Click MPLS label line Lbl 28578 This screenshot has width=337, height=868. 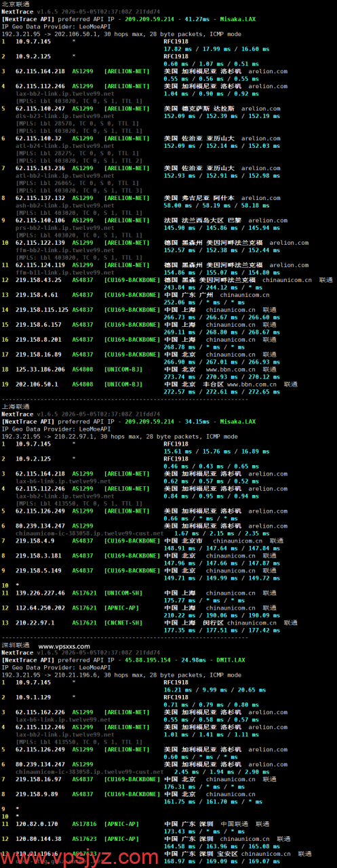79,123
